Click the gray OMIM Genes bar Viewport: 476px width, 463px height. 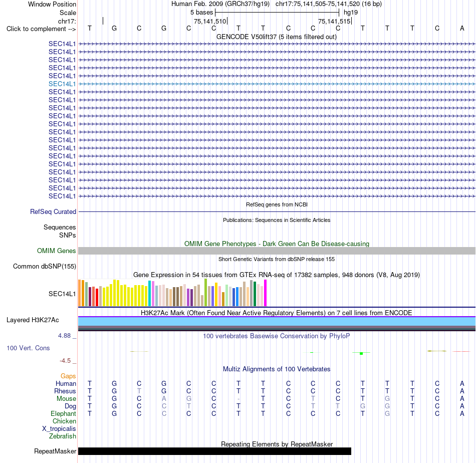pos(277,251)
